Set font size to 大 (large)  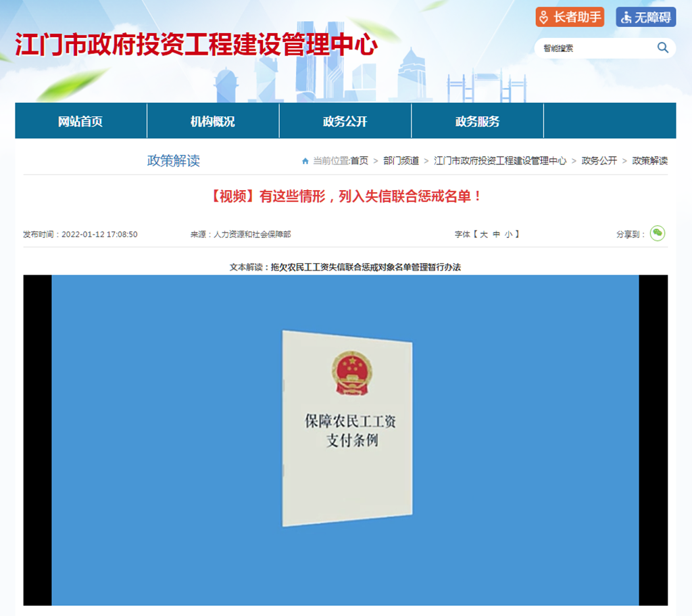(484, 235)
